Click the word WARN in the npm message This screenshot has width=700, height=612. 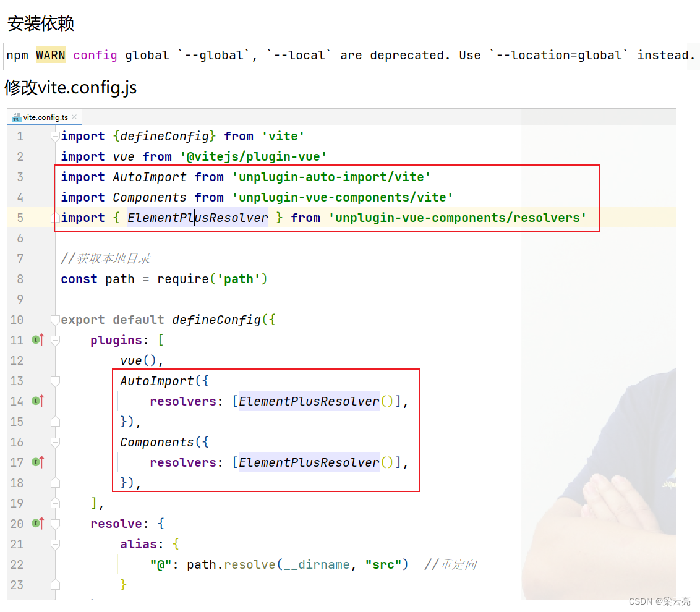[51, 56]
